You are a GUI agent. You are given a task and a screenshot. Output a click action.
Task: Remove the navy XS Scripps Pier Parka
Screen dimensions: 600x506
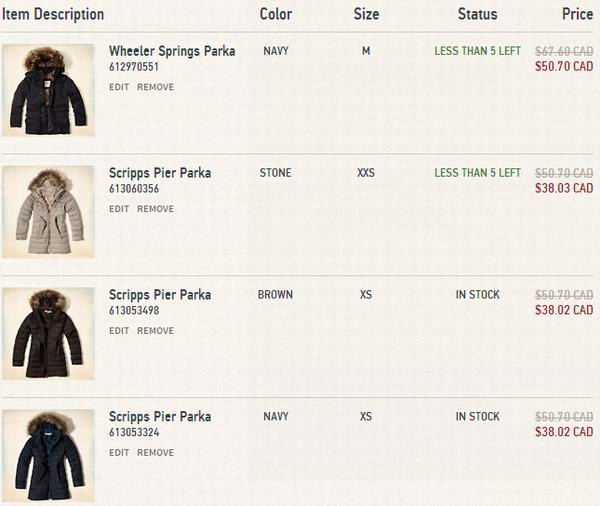(155, 453)
